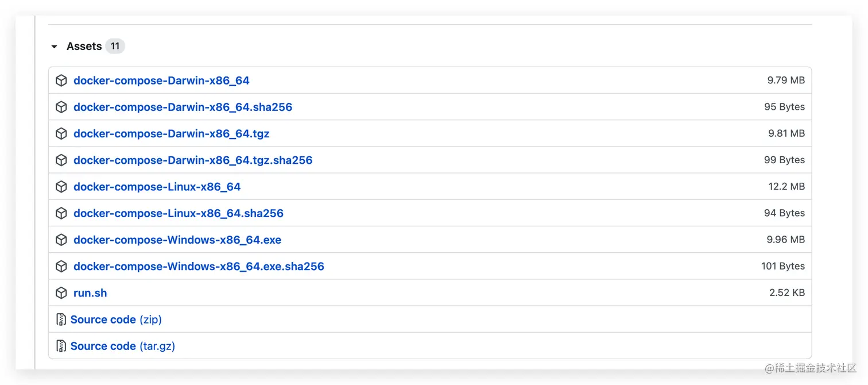Screen dimensions: 868x385
Task: Download docker-compose-Linux-x86_64 binary
Action: tap(157, 187)
